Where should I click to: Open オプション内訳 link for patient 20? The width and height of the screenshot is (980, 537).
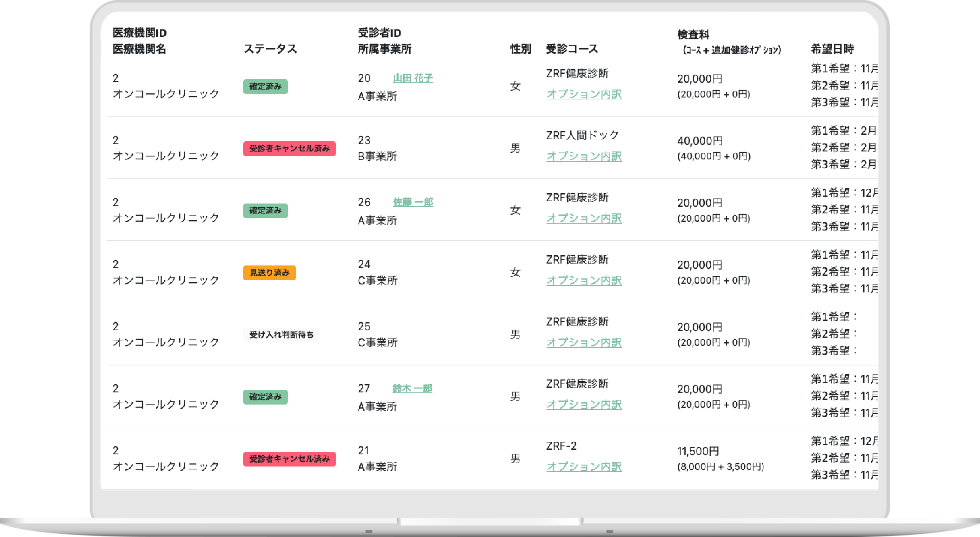pyautogui.click(x=584, y=94)
